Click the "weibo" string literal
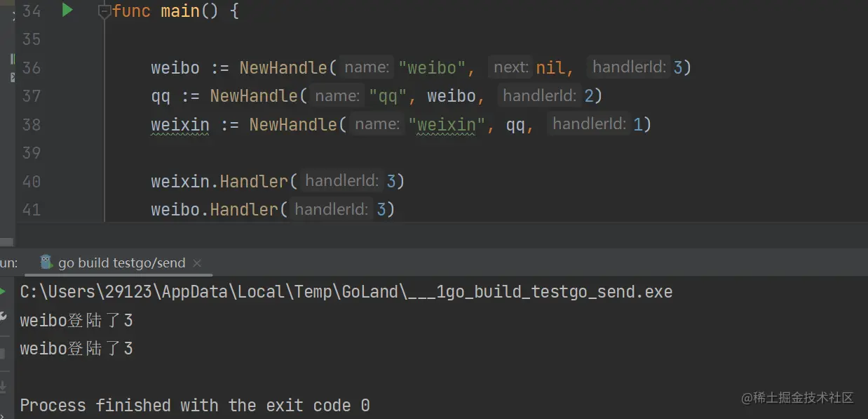This screenshot has width=868, height=419. 432,68
